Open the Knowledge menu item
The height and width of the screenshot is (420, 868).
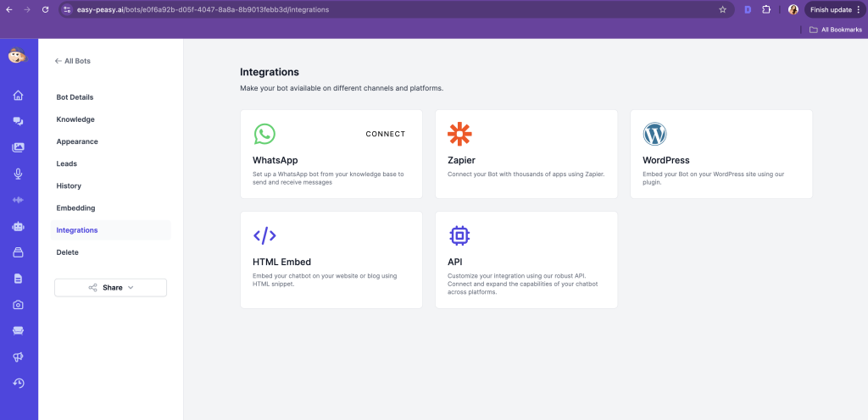[75, 119]
